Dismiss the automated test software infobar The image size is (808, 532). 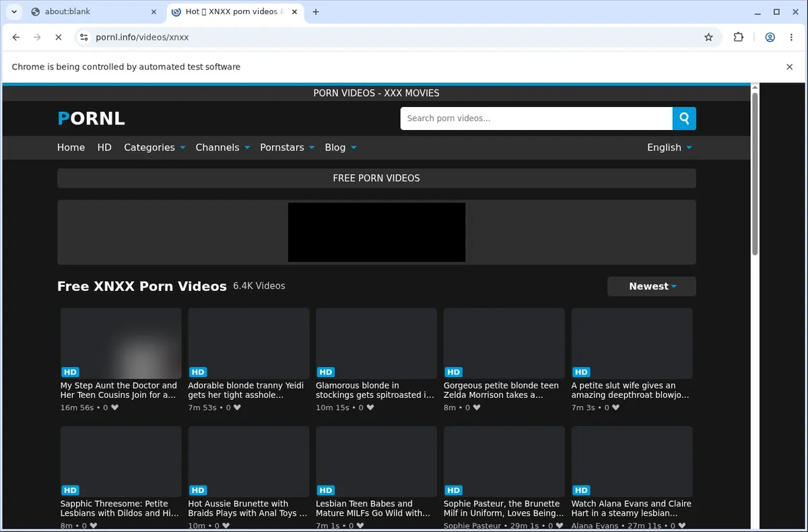(790, 67)
